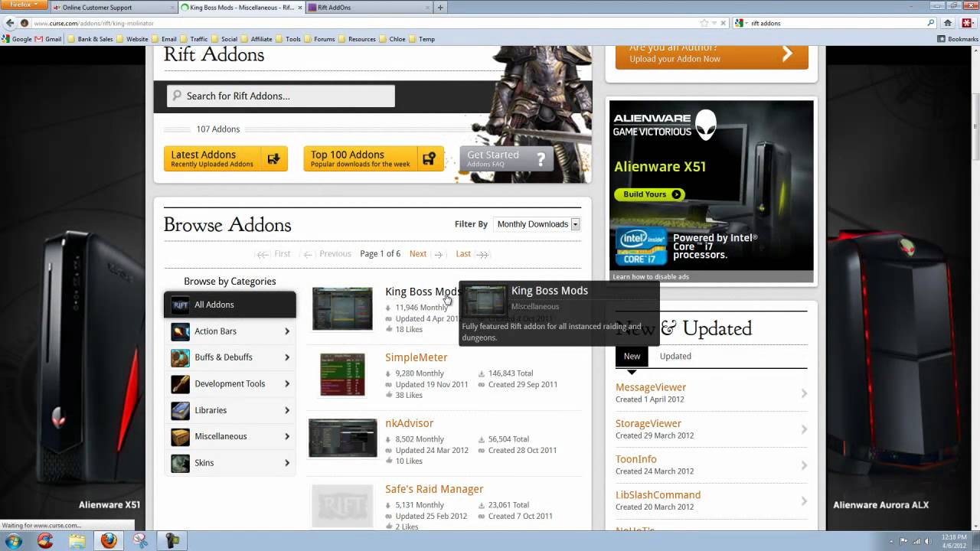Open the LibSlashCommand link

tap(658, 495)
